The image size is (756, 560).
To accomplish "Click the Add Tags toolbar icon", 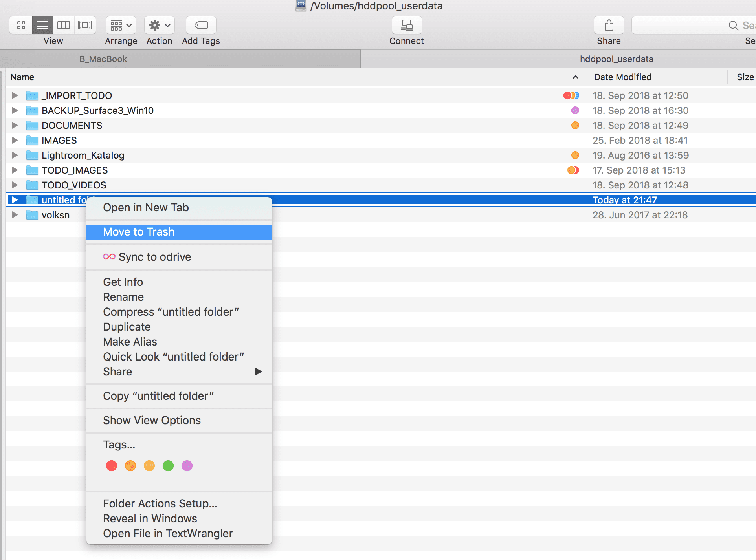I will (x=201, y=26).
